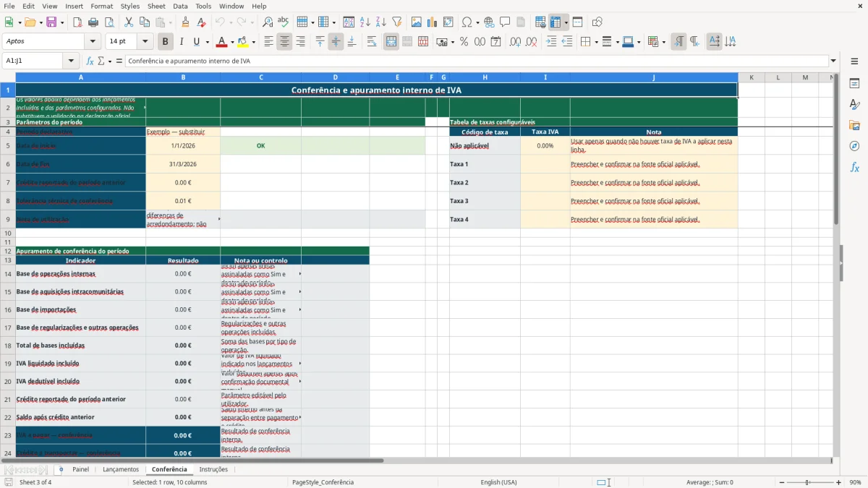The width and height of the screenshot is (868, 488).
Task: Toggle Align Left
Action: (x=269, y=42)
